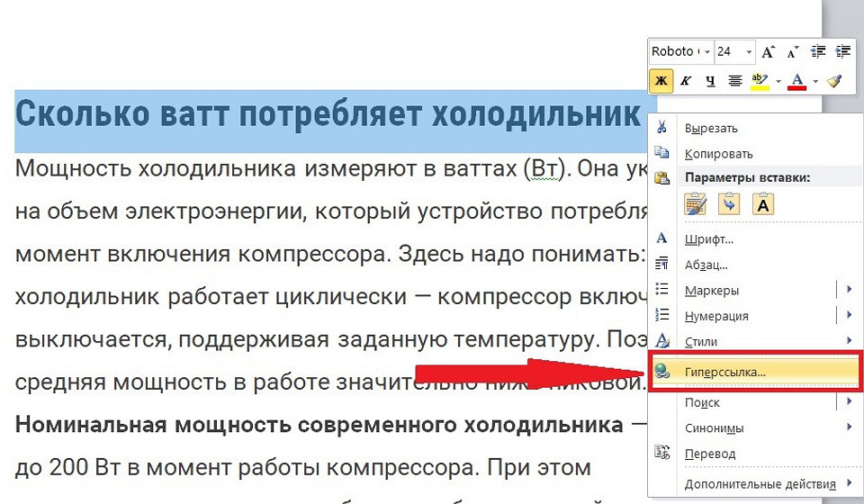Screen dimensions: 864x504
Task: Click the translate icon beside Перевод
Action: 661,453
